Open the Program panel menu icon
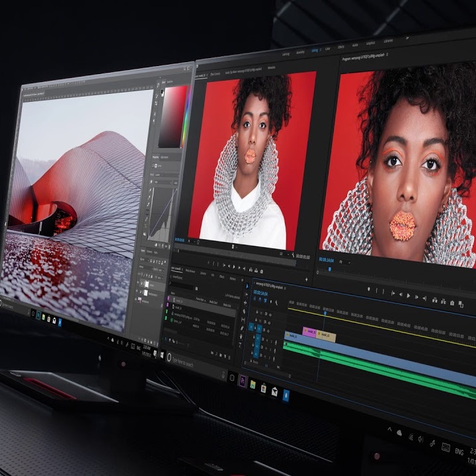The height and width of the screenshot is (476, 476). [387, 55]
